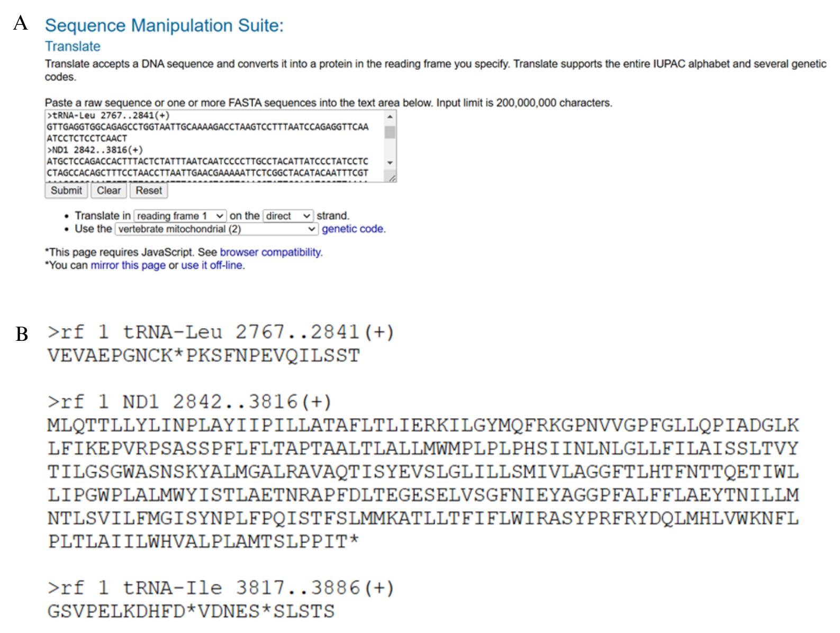Click the textarea scroll down arrow
This screenshot has width=840, height=633.
point(390,162)
